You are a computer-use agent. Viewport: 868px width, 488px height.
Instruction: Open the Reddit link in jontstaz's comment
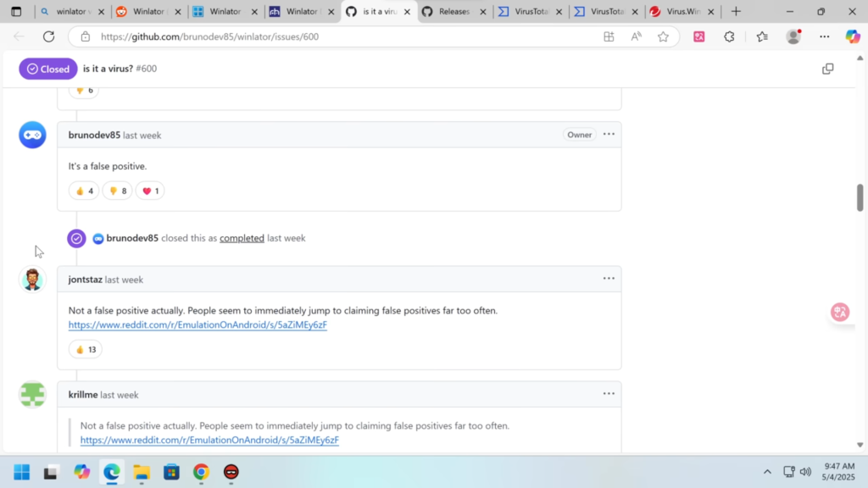(198, 324)
